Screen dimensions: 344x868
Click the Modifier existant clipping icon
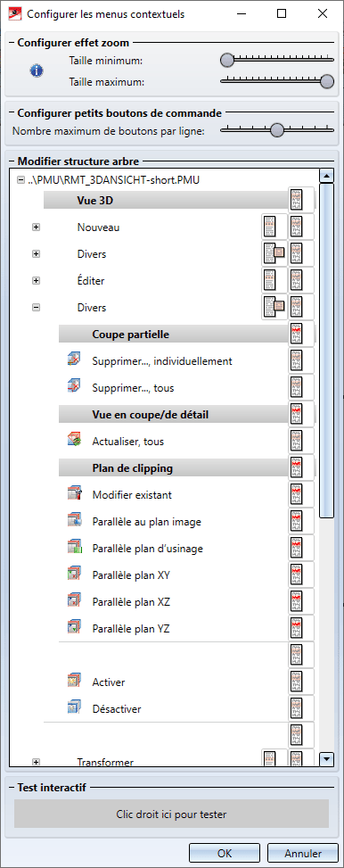point(74,495)
